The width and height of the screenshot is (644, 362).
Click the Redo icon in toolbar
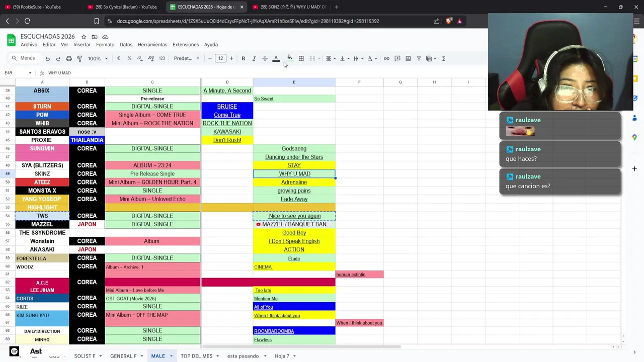point(58,58)
